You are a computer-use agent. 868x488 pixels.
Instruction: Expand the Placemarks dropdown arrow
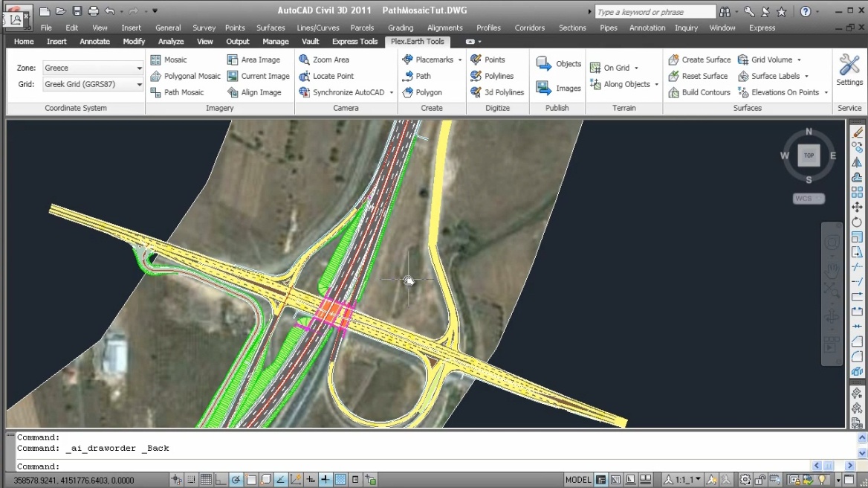(x=460, y=60)
